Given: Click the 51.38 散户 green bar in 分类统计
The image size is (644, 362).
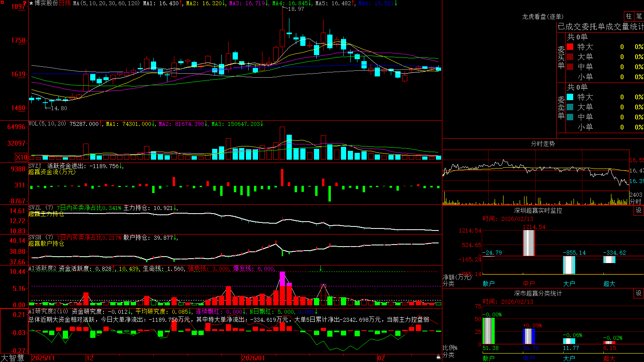Looking at the screenshot, I should [489, 331].
